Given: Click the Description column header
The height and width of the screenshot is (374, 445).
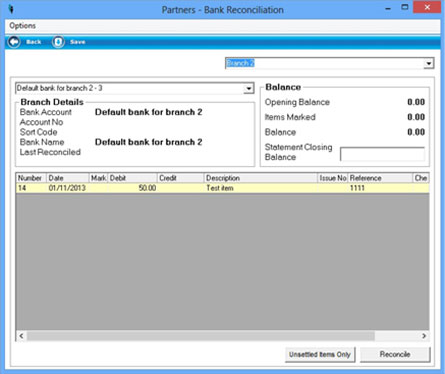Looking at the screenshot, I should point(261,178).
